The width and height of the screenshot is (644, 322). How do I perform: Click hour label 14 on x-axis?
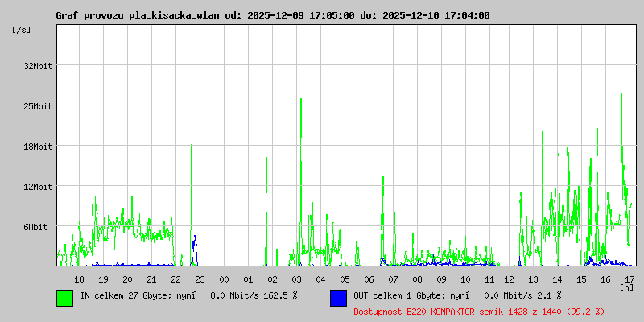click(557, 279)
